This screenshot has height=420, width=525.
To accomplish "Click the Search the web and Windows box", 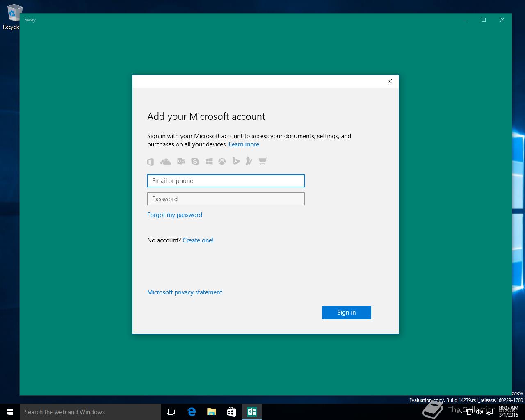I will point(90,412).
